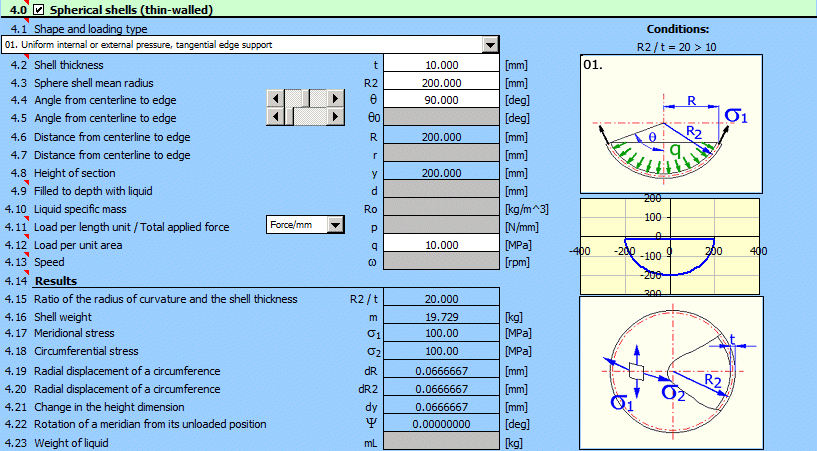Click the grayed speed ω field
The height and width of the screenshot is (451, 817).
pyautogui.click(x=441, y=262)
